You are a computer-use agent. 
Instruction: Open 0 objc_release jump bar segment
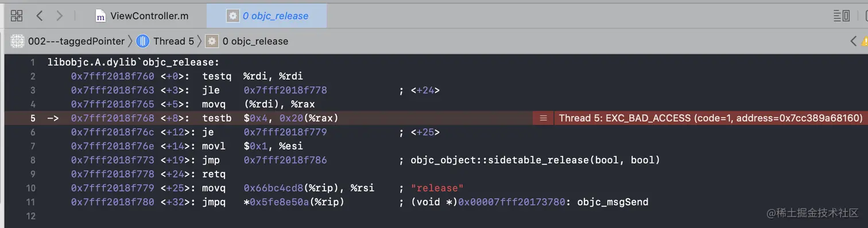point(247,41)
